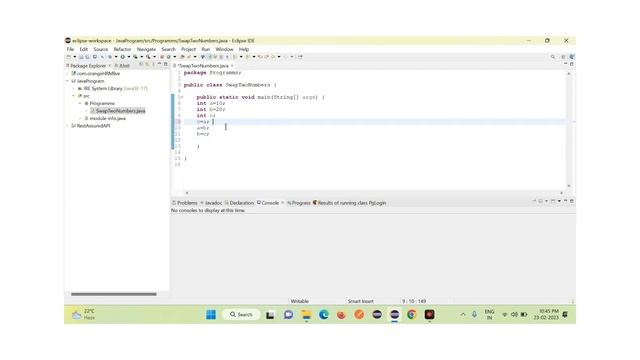Select SwapTwoNumbers.java in Package Explorer
The image size is (640, 360).
pyautogui.click(x=118, y=111)
